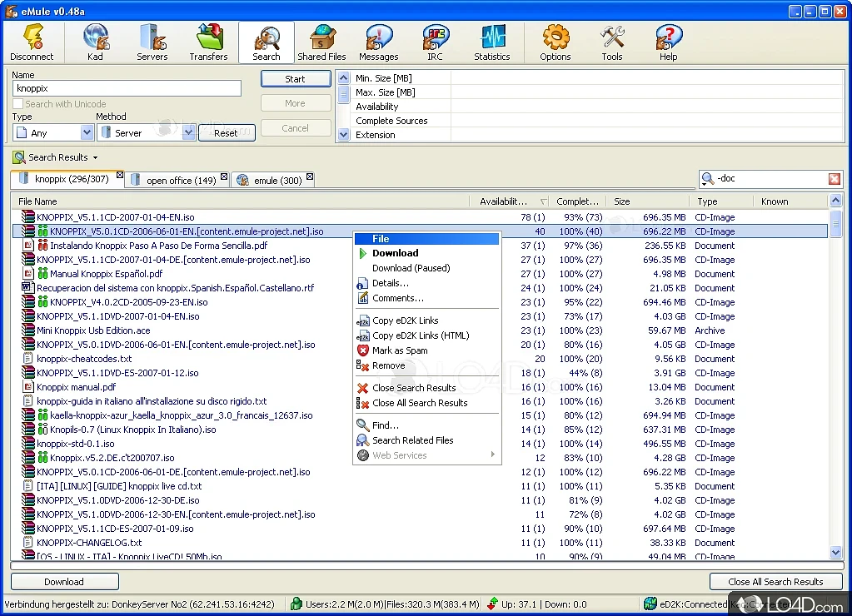This screenshot has width=852, height=616.
Task: Open the Kad network panel
Action: [x=96, y=42]
